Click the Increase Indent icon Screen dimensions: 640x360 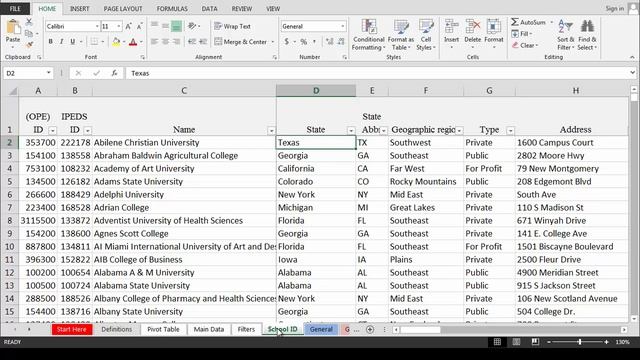203,42
